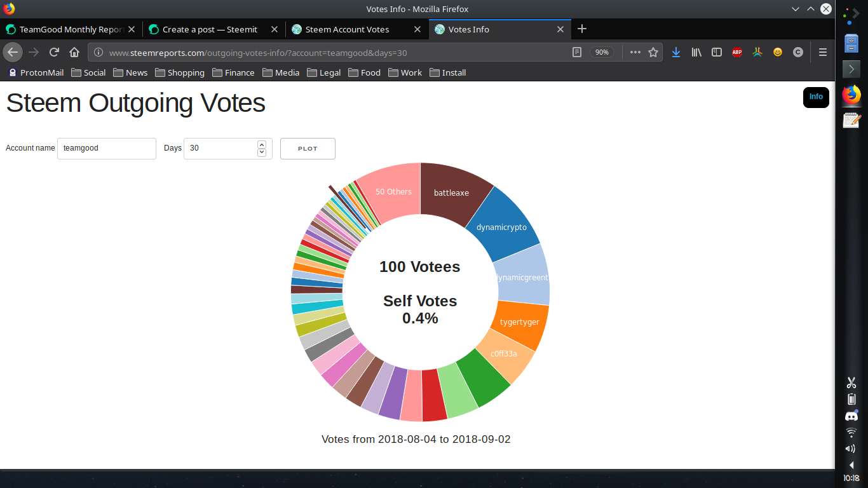The height and width of the screenshot is (488, 868).
Task: Open page actions three-dot menu
Action: click(x=635, y=52)
